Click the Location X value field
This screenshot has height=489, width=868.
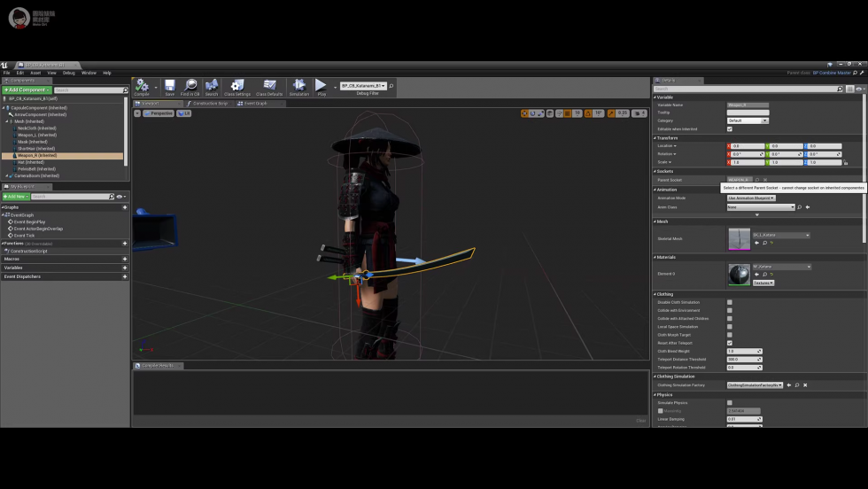tap(748, 146)
